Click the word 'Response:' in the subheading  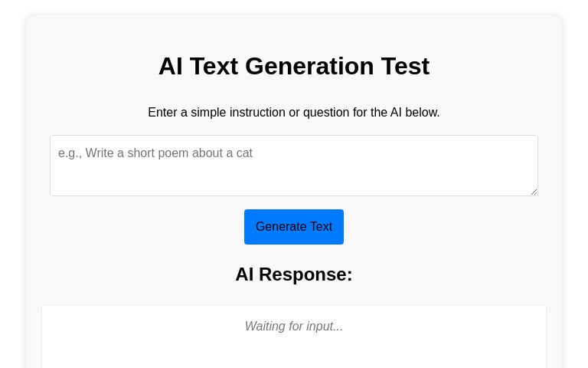point(305,274)
